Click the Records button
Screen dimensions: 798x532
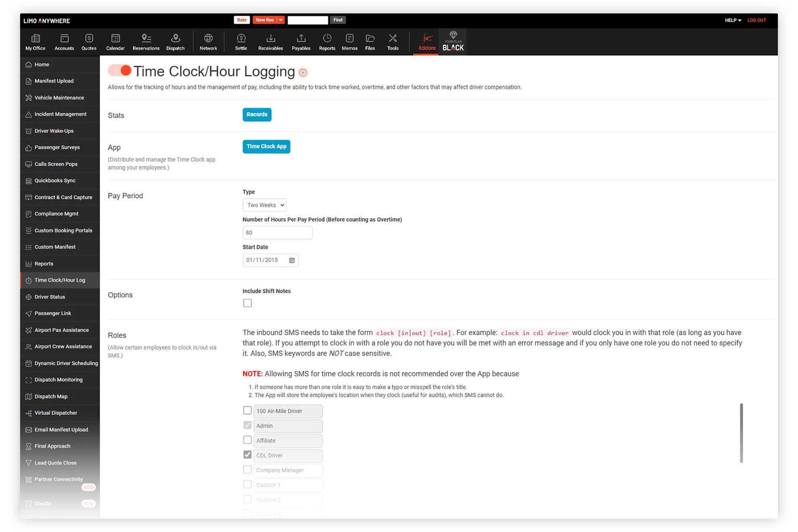pos(257,115)
